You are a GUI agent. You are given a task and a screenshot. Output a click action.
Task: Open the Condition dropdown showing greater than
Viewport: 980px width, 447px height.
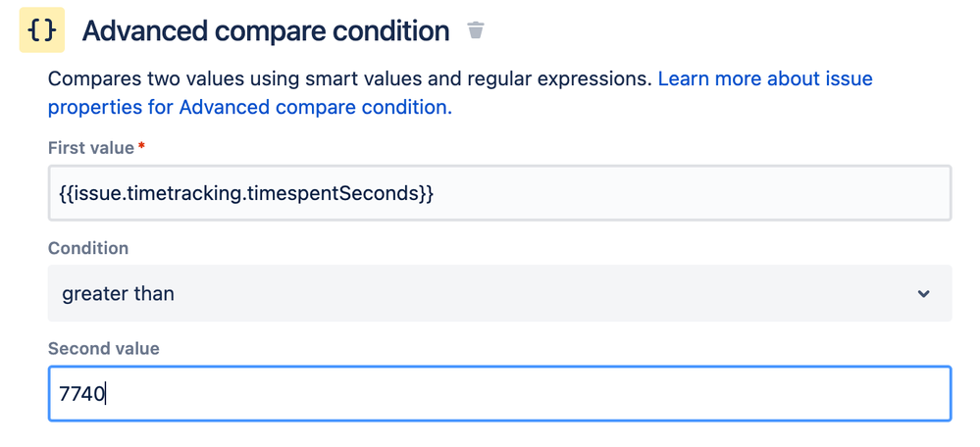coord(499,293)
